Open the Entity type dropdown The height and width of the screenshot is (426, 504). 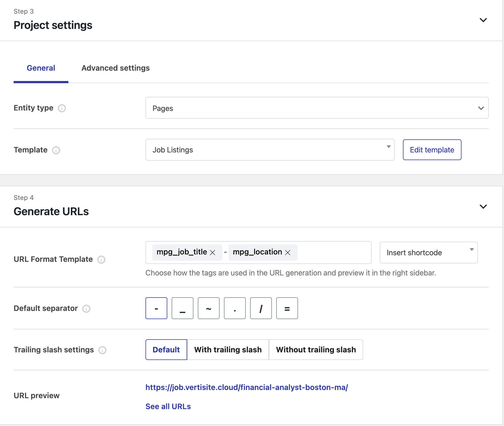[x=317, y=108]
